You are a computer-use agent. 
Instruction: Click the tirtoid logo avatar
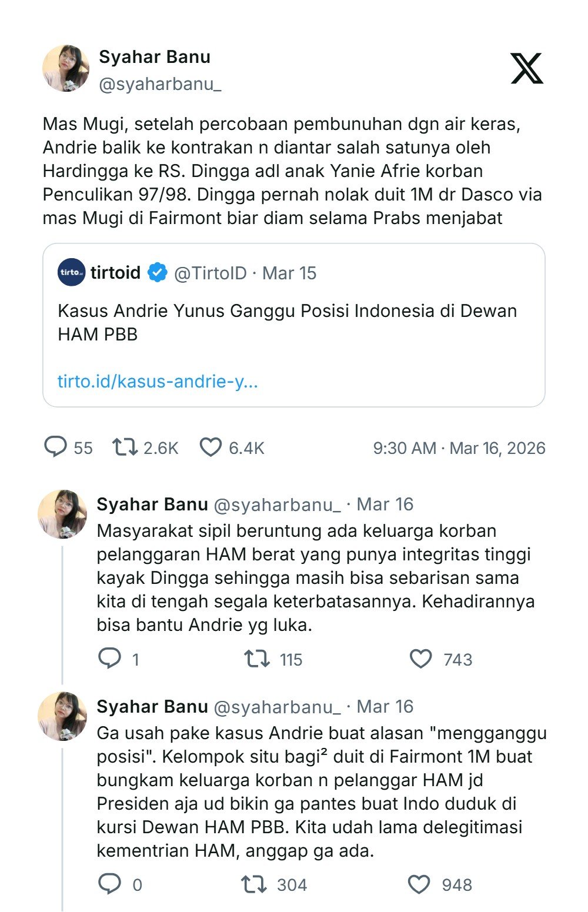pyautogui.click(x=72, y=272)
